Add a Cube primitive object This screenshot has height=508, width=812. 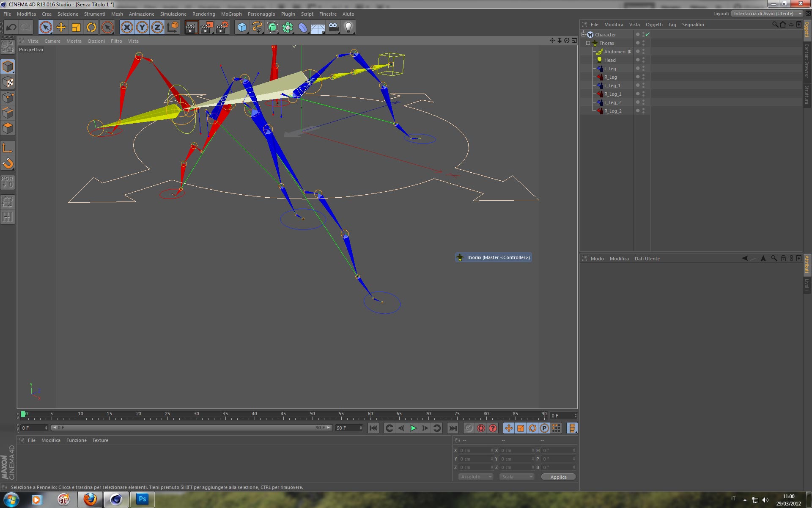pos(242,28)
